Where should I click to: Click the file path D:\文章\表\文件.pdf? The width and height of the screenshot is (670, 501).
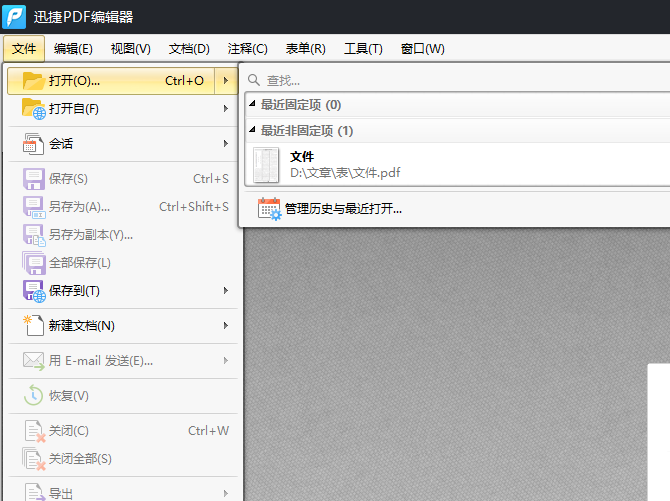(345, 173)
